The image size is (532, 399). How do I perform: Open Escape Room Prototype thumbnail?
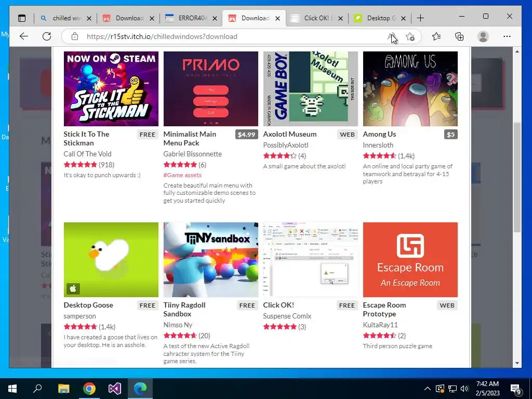point(410,260)
